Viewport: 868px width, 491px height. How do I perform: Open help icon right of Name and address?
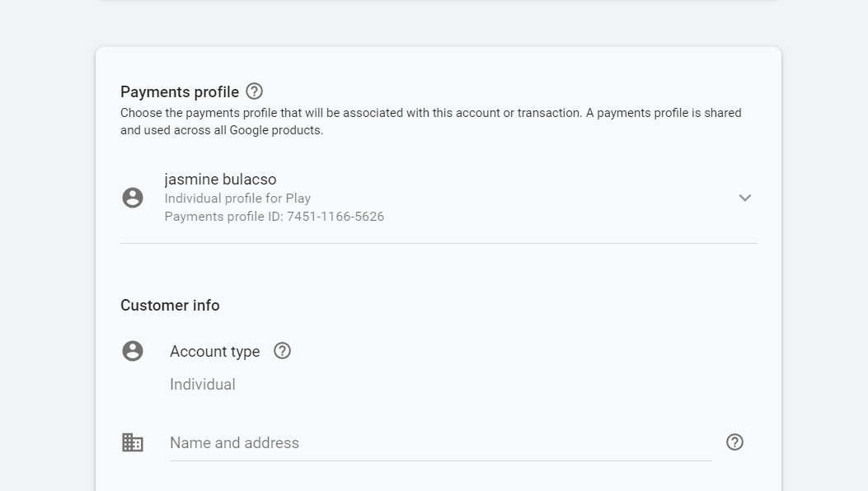click(734, 442)
